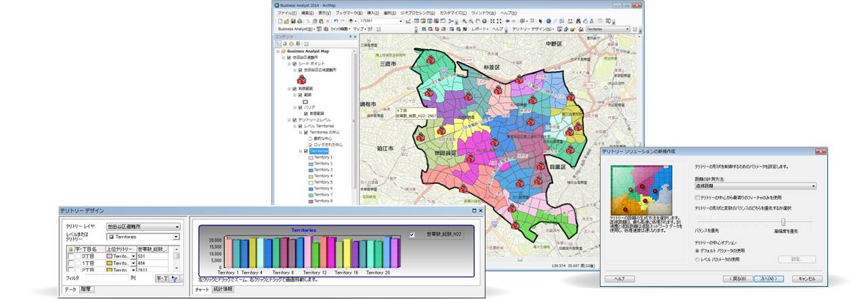Screen dimensions: 868x299
Task: Click the Open folder icon in ArcMap toolbar
Action: [x=286, y=21]
